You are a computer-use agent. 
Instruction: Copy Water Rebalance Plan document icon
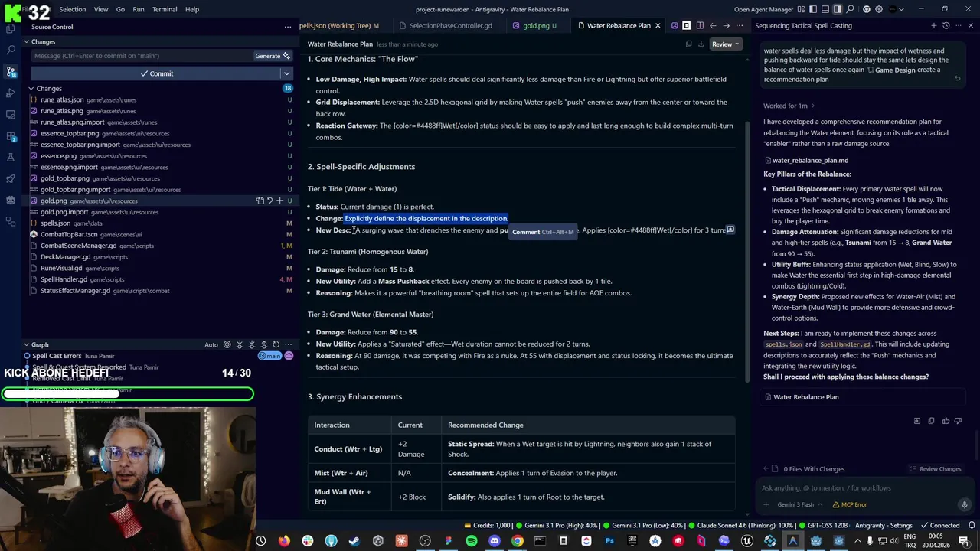pyautogui.click(x=688, y=44)
